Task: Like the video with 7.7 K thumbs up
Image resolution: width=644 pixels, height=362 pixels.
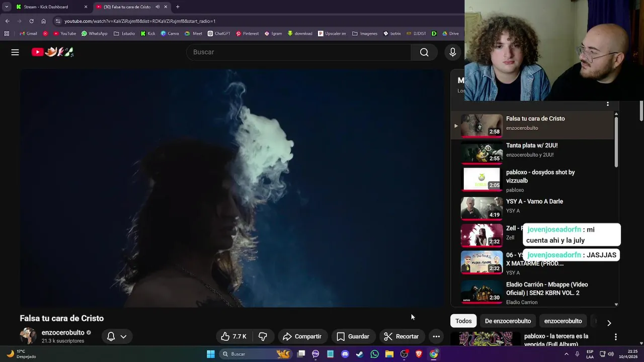Action: click(x=233, y=336)
